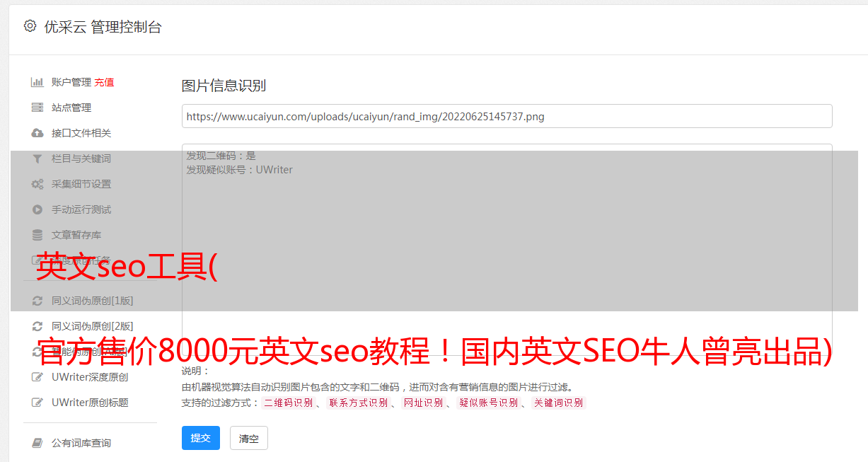Click the bar chart icon for 账户管理
The height and width of the screenshot is (462, 868).
[37, 82]
